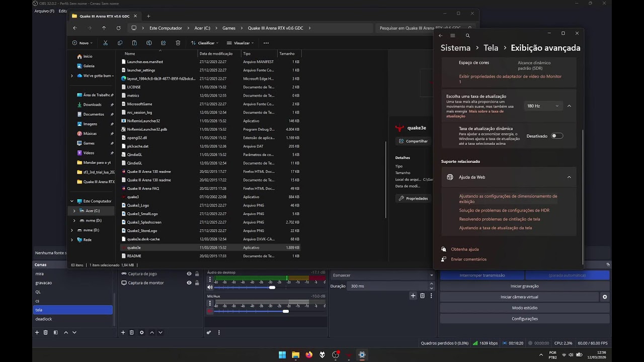Click Iniciar gravação button

click(524, 286)
